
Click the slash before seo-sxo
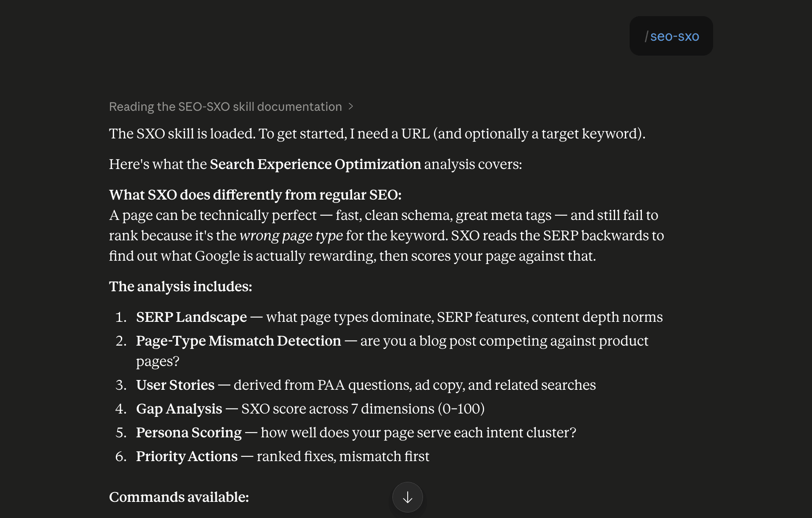[x=646, y=37]
